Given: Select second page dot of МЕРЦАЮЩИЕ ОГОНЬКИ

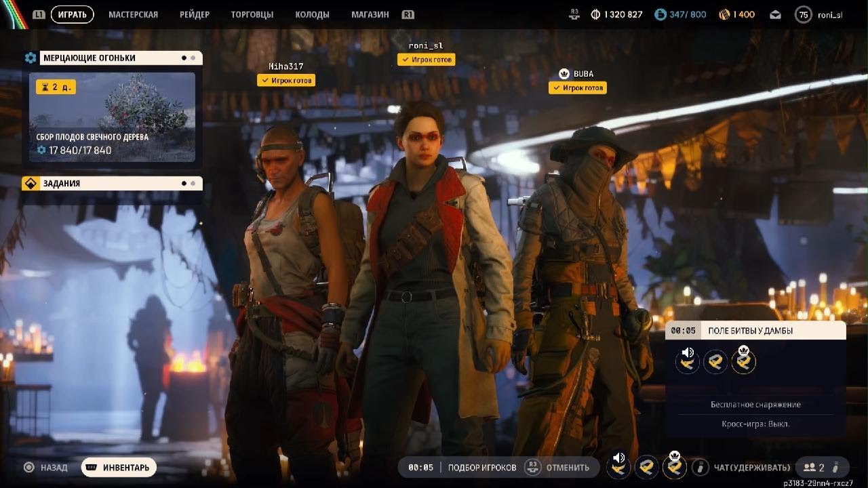Looking at the screenshot, I should pos(193,58).
